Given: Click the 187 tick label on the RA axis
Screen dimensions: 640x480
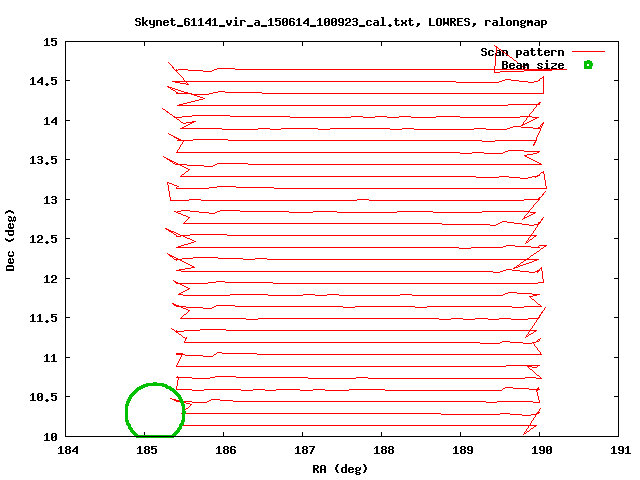Looking at the screenshot, I should (x=304, y=451).
